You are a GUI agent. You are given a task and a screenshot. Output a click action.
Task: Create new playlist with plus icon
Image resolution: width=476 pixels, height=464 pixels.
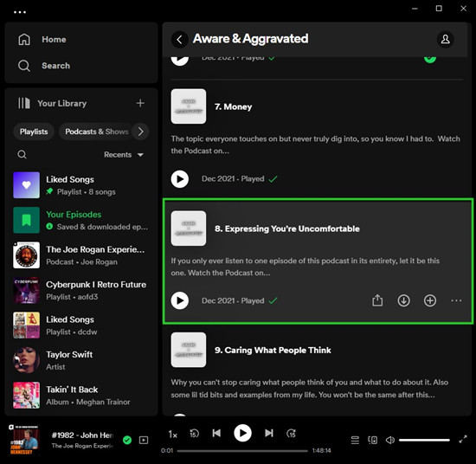140,103
